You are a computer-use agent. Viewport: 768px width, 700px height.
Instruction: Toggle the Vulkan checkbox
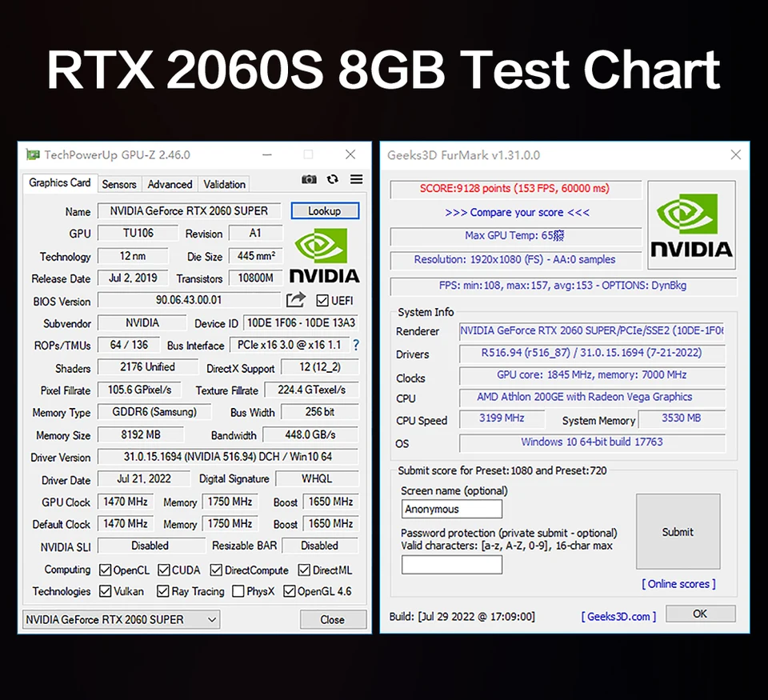(105, 591)
